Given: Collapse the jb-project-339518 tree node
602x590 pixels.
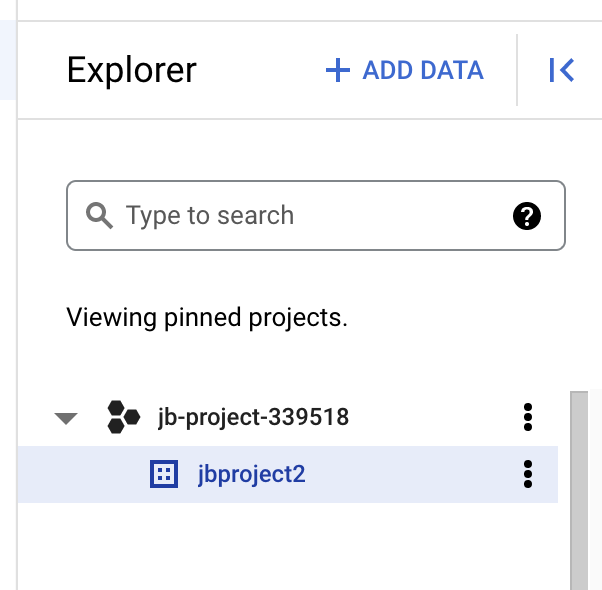Looking at the screenshot, I should click(66, 418).
